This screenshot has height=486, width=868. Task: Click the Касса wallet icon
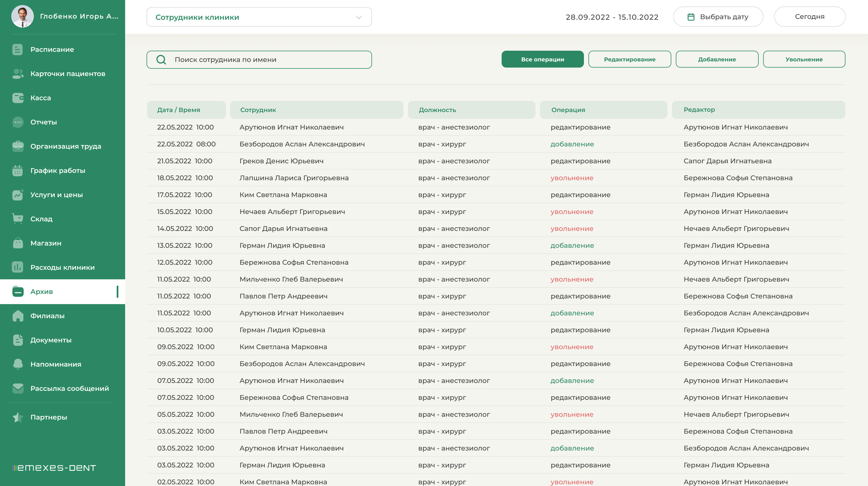pos(18,98)
